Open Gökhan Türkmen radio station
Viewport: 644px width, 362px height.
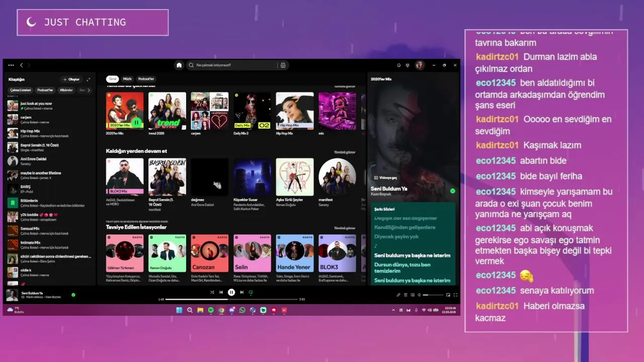click(x=125, y=258)
